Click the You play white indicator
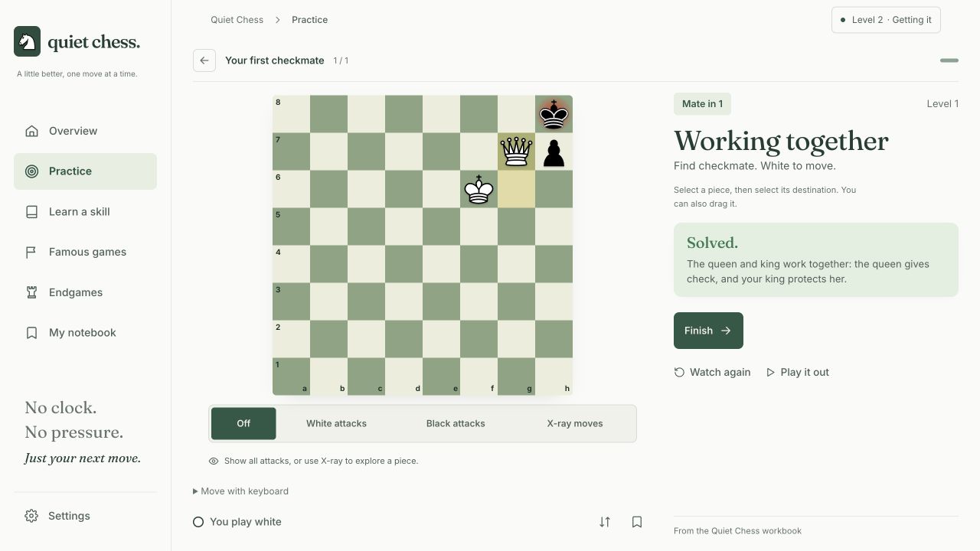This screenshot has height=551, width=980. click(x=237, y=522)
